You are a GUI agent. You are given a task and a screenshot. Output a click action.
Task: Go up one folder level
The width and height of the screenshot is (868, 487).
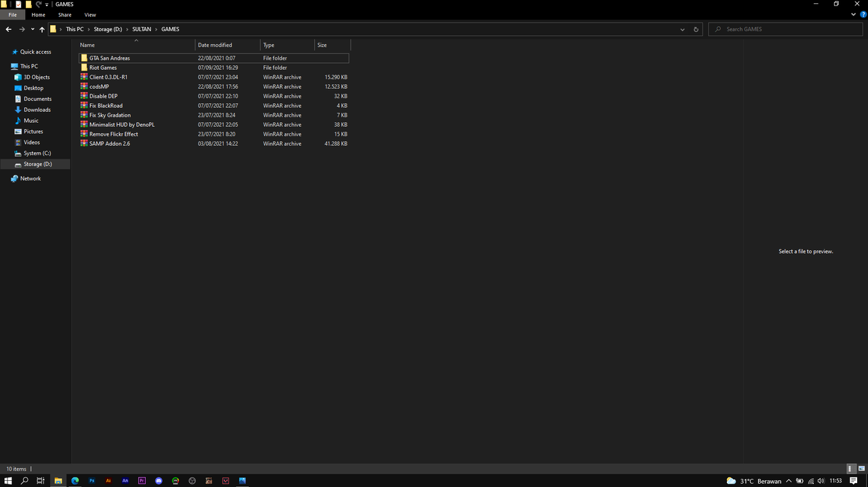tap(42, 29)
